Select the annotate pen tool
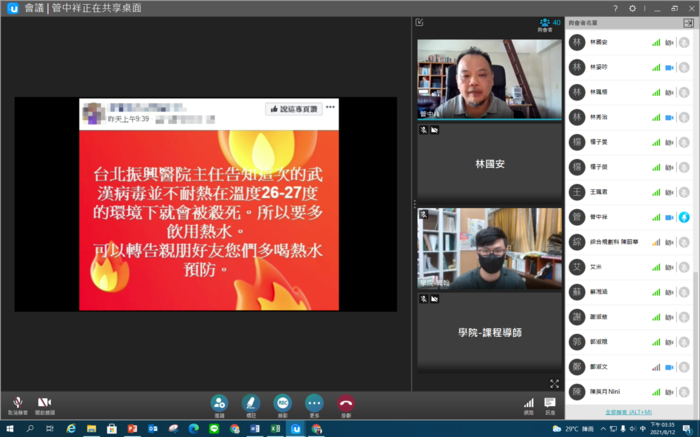 click(x=251, y=405)
